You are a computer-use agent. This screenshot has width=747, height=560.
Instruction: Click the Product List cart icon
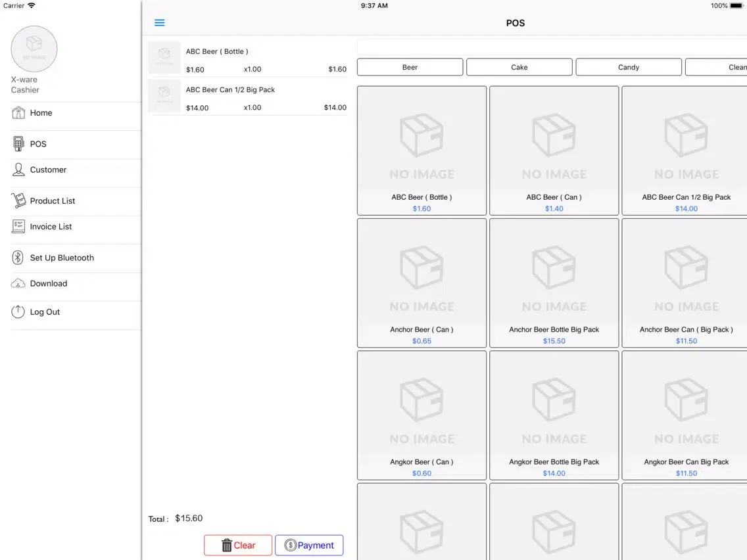pyautogui.click(x=18, y=200)
